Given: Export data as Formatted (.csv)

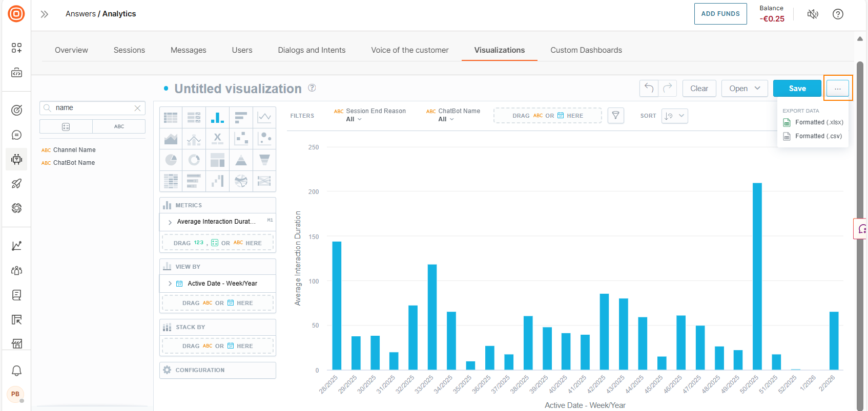Looking at the screenshot, I should (813, 136).
